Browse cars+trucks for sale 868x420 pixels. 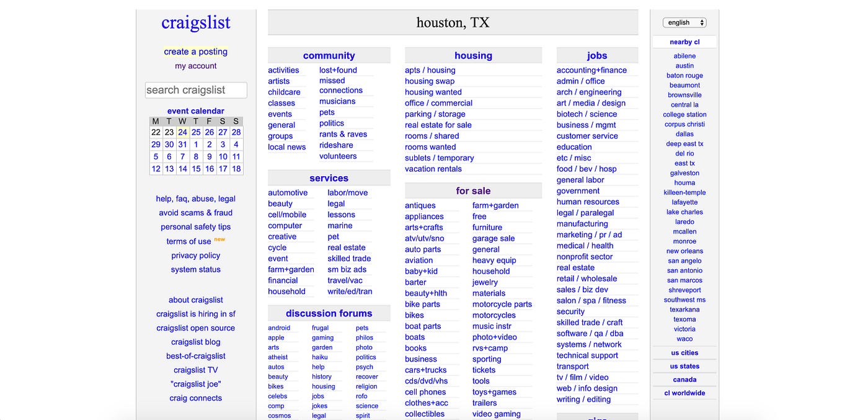(x=426, y=370)
